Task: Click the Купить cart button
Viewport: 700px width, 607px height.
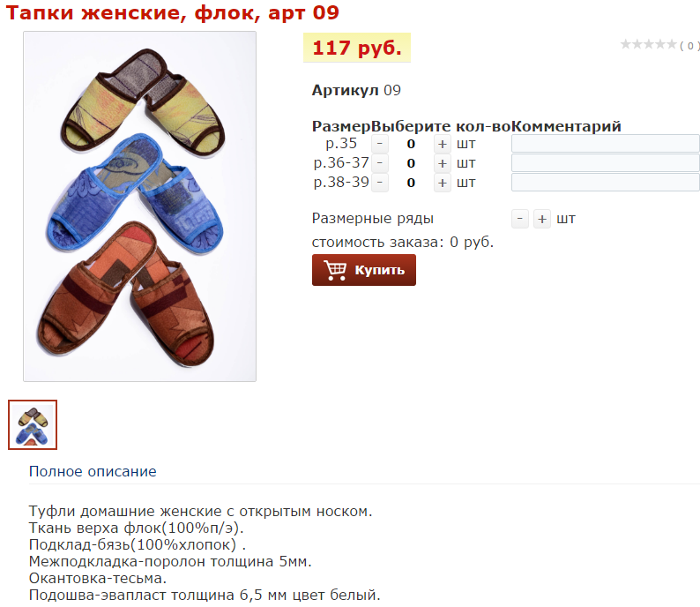Action: point(364,270)
